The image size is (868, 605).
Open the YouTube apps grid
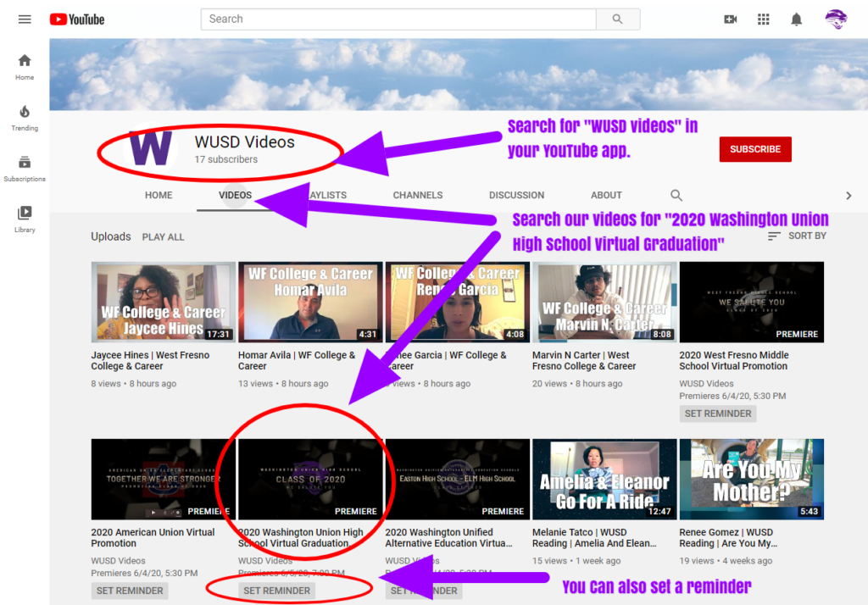764,19
